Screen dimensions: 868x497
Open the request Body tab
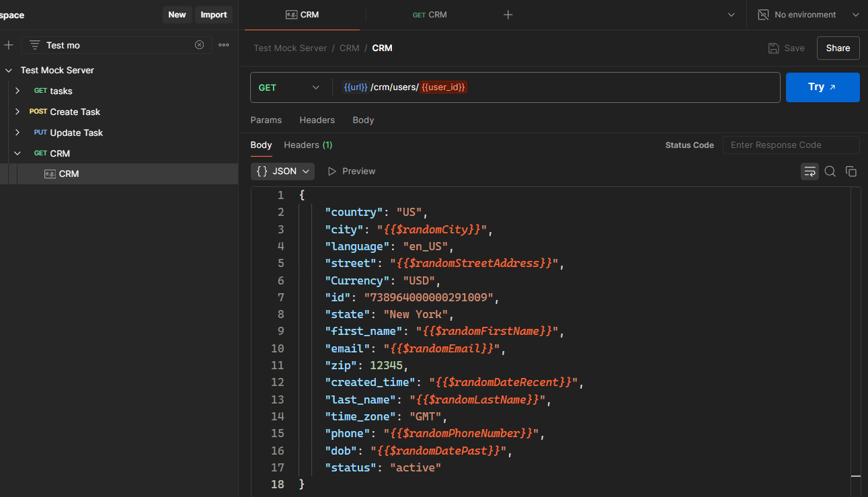coord(363,120)
